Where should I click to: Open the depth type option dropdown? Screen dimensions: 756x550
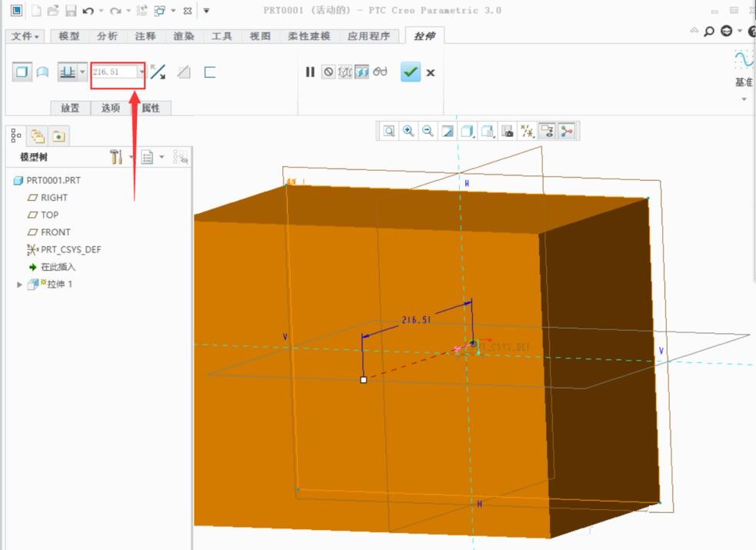click(82, 72)
